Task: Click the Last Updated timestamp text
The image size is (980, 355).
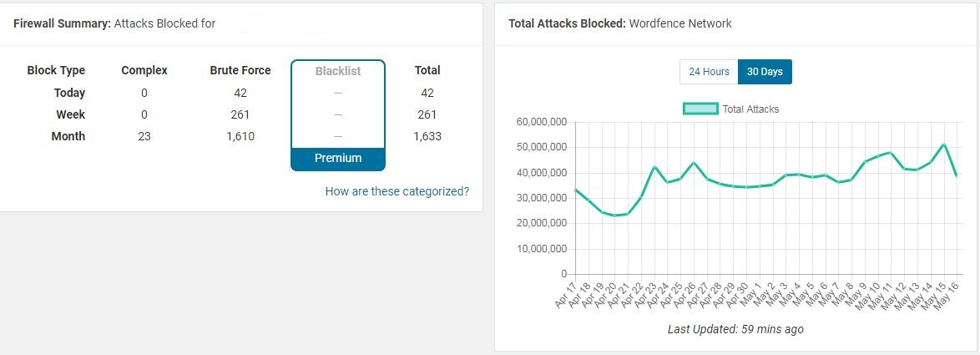Action: pos(735,329)
